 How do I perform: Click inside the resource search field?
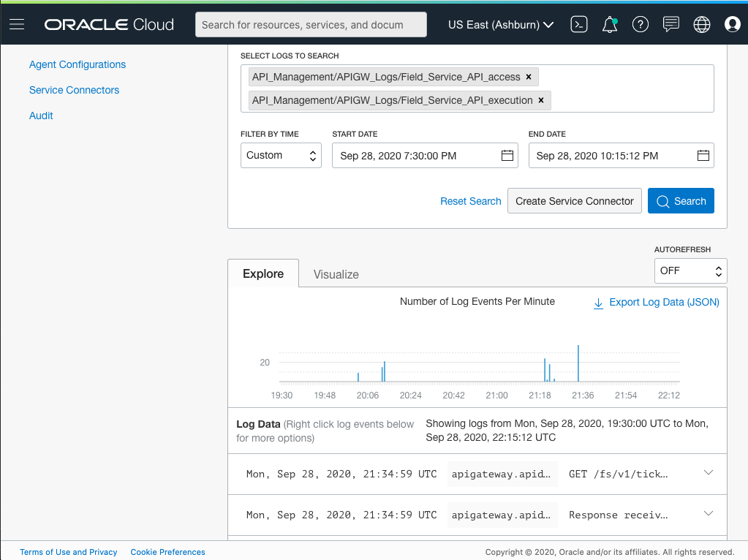[310, 24]
